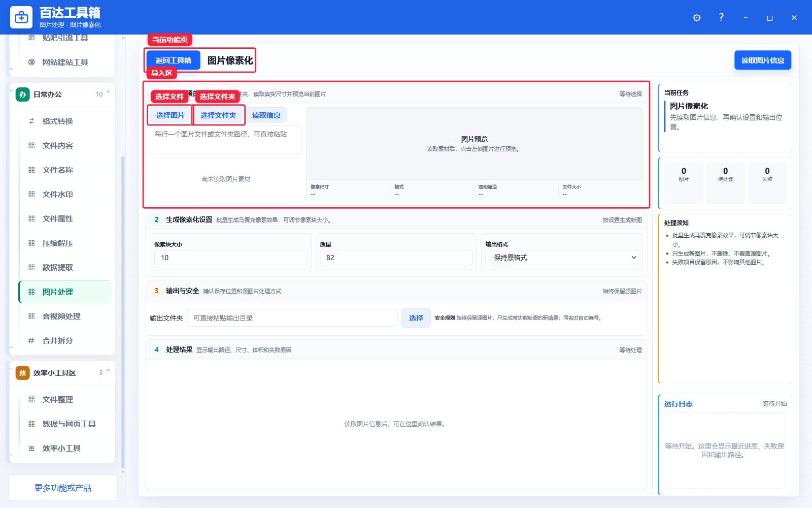Click the grid icon next to 文件水印
Screen dimensions: 812x508
click(31, 194)
